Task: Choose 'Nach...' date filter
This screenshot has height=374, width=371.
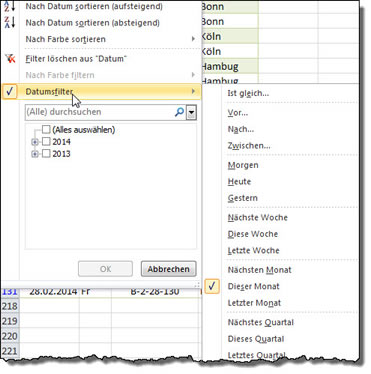Action: 241,129
